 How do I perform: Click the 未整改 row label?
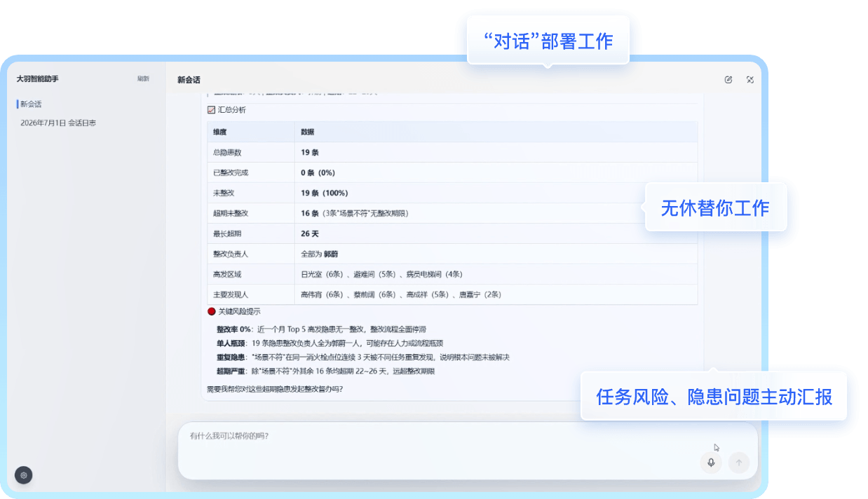click(x=224, y=193)
